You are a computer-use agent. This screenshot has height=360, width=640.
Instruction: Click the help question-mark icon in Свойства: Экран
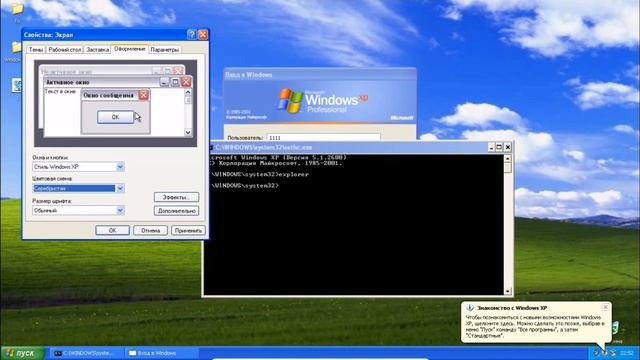pyautogui.click(x=191, y=35)
